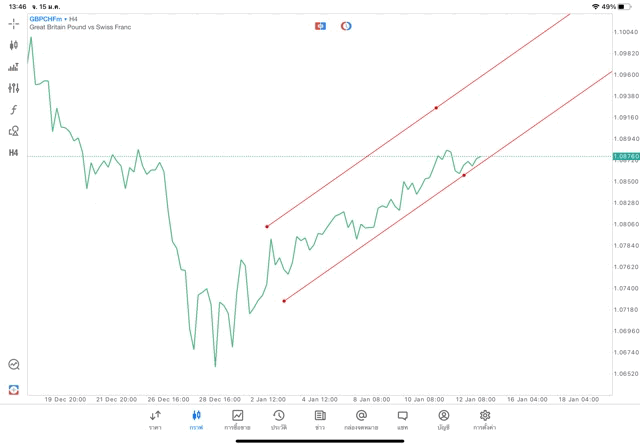
Task: Open the drawing objects shapes icon
Action: click(x=14, y=131)
